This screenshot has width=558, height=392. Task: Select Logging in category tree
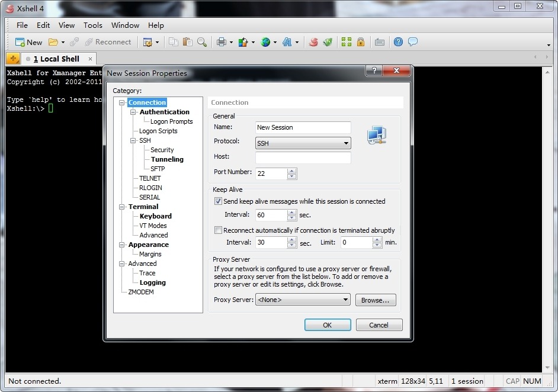[x=153, y=282]
